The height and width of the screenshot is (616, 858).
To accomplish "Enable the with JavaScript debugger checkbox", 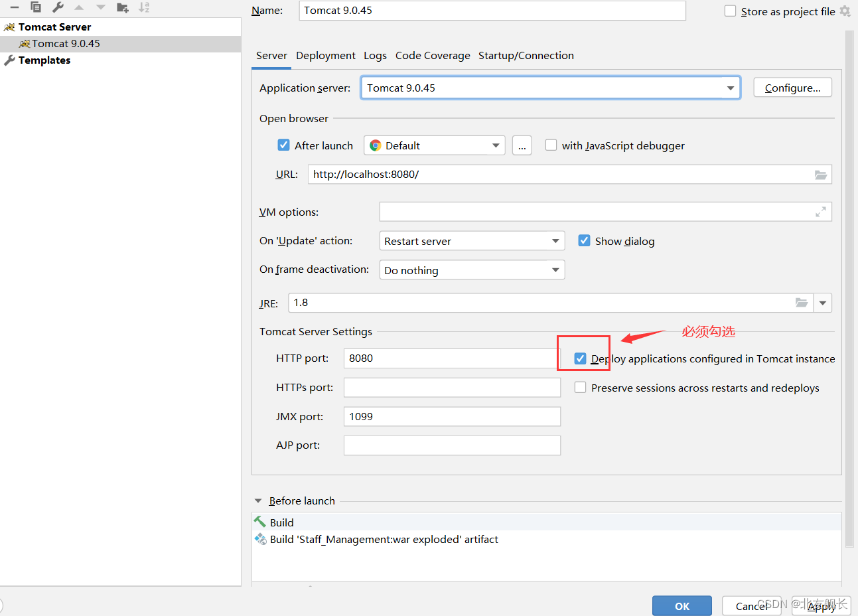I will click(551, 145).
